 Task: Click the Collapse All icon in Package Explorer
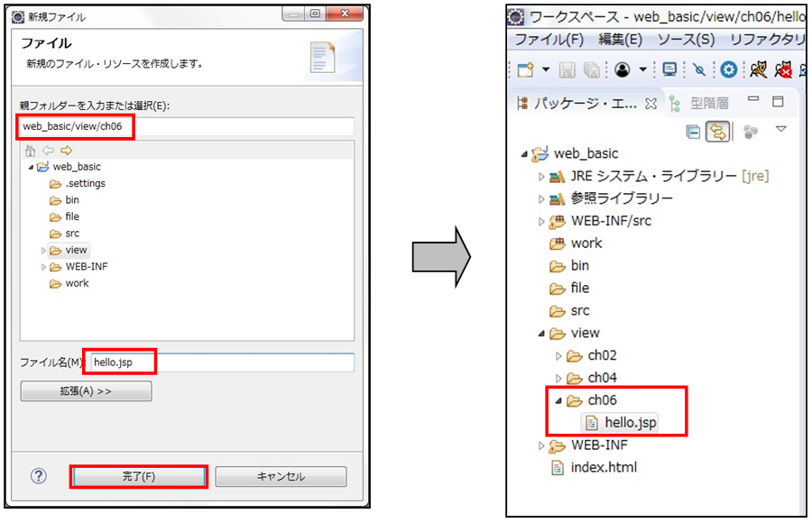click(x=693, y=132)
